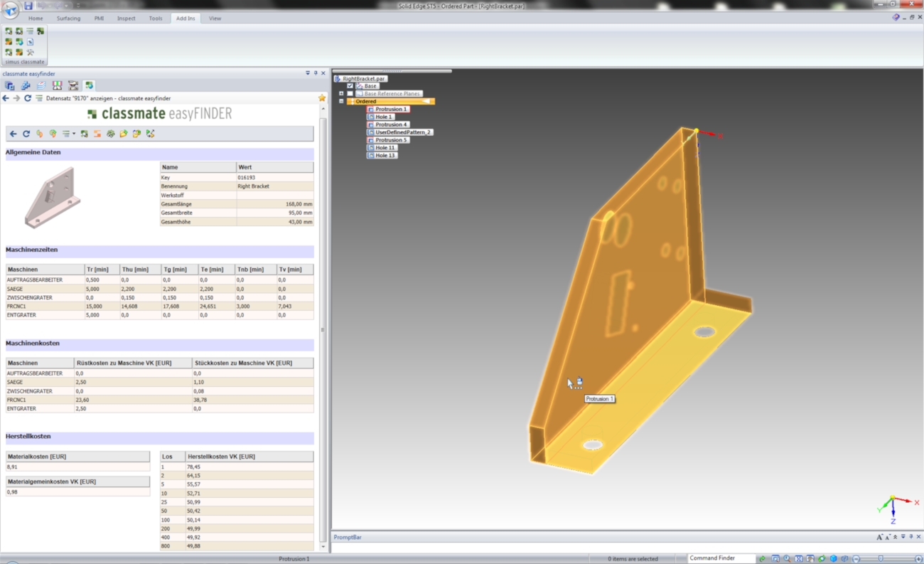The image size is (924, 564).
Task: Open the Home ribbon tab
Action: tap(36, 18)
